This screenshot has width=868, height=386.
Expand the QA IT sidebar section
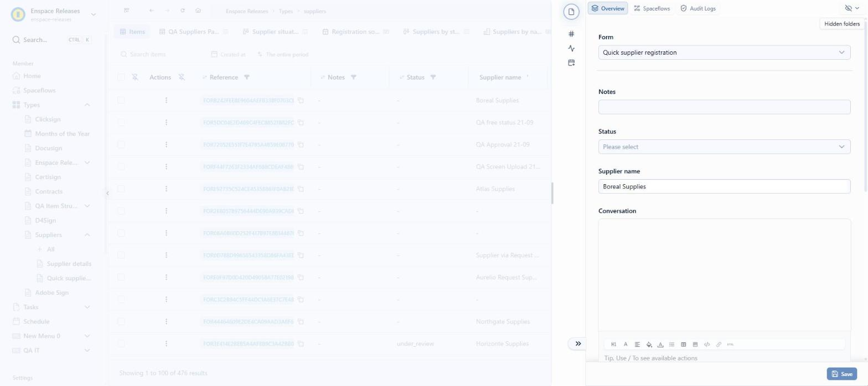tap(87, 350)
